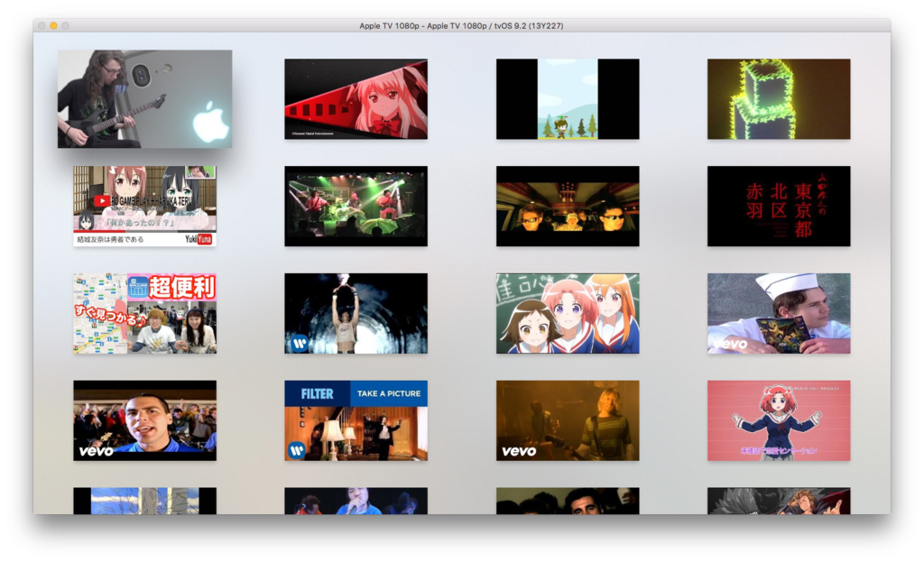
Task: Open the singer in blue stage lighting thumbnail
Action: [356, 501]
